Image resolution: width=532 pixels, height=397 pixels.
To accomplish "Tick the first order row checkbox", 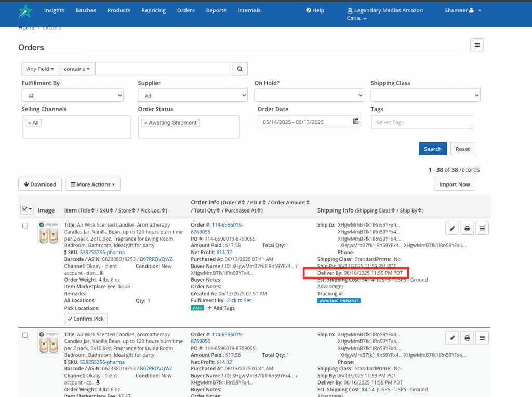I will [x=25, y=226].
